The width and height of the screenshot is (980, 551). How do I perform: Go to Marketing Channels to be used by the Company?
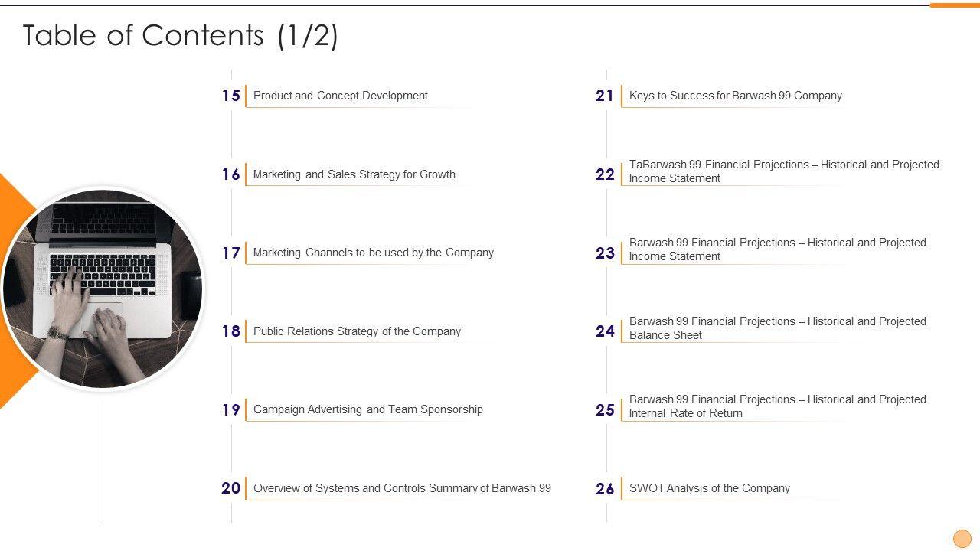tap(373, 253)
